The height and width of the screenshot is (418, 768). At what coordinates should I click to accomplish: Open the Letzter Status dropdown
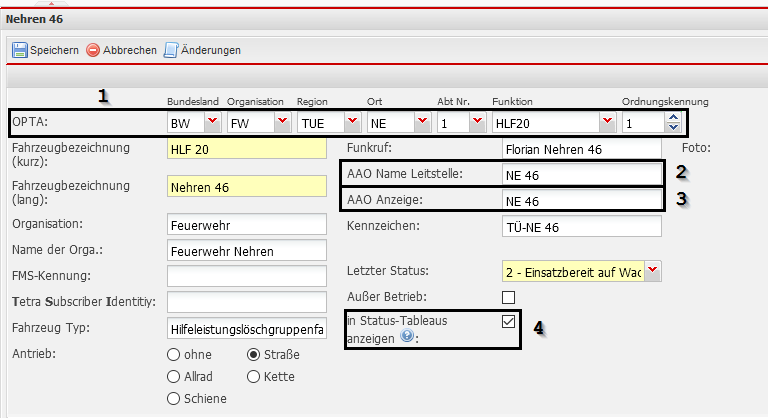click(653, 270)
